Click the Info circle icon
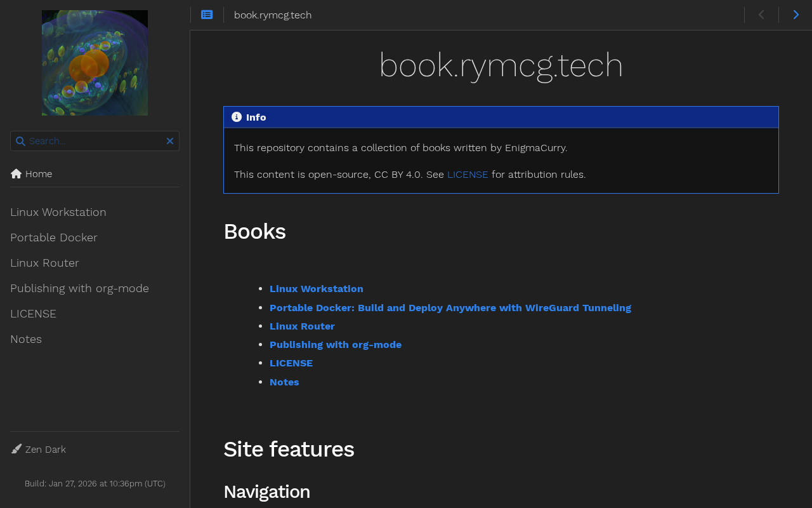This screenshot has height=508, width=812. 237,117
